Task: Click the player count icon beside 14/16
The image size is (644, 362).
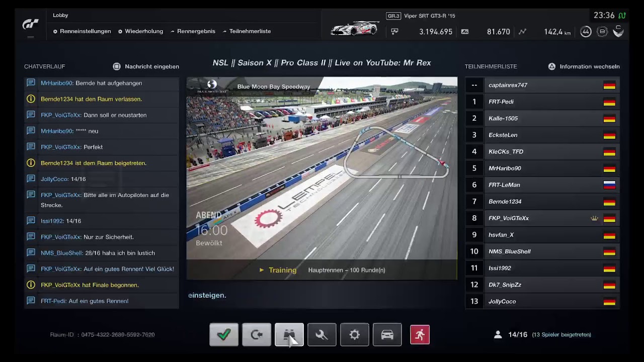Action: pyautogui.click(x=498, y=334)
